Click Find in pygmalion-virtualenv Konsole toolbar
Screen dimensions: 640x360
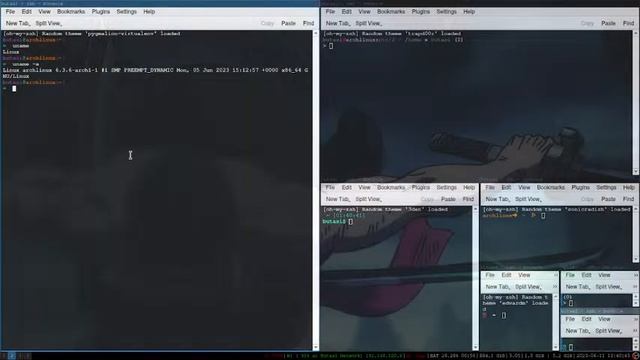coord(309,24)
